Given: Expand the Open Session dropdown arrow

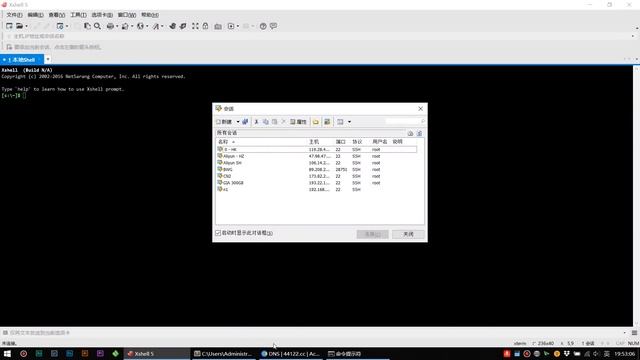Looking at the screenshot, I should coord(27,26).
